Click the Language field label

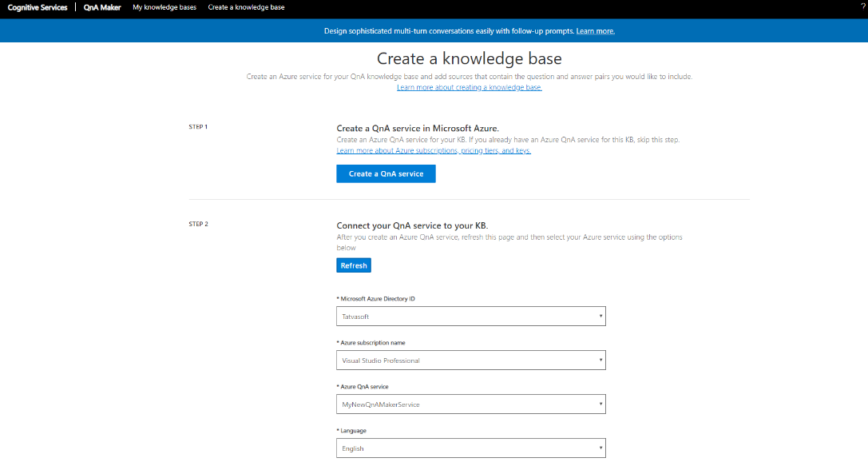[351, 430]
